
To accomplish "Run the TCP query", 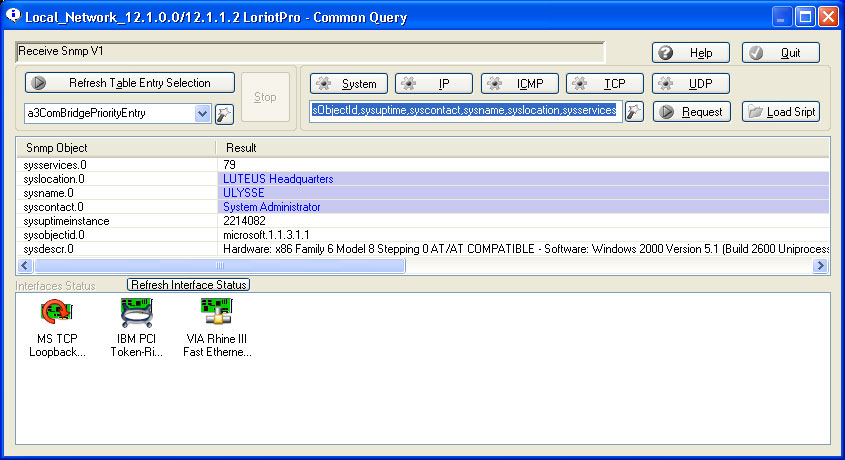I will [605, 83].
